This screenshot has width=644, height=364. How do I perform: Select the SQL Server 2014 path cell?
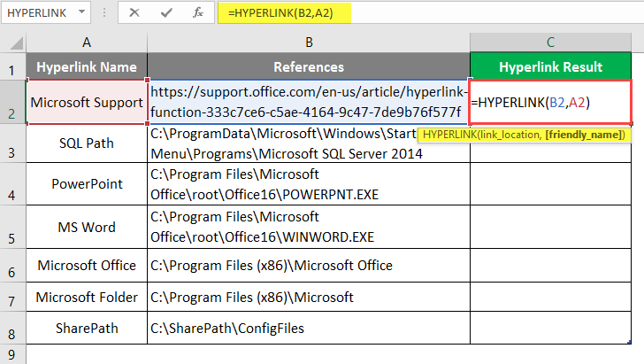click(309, 143)
